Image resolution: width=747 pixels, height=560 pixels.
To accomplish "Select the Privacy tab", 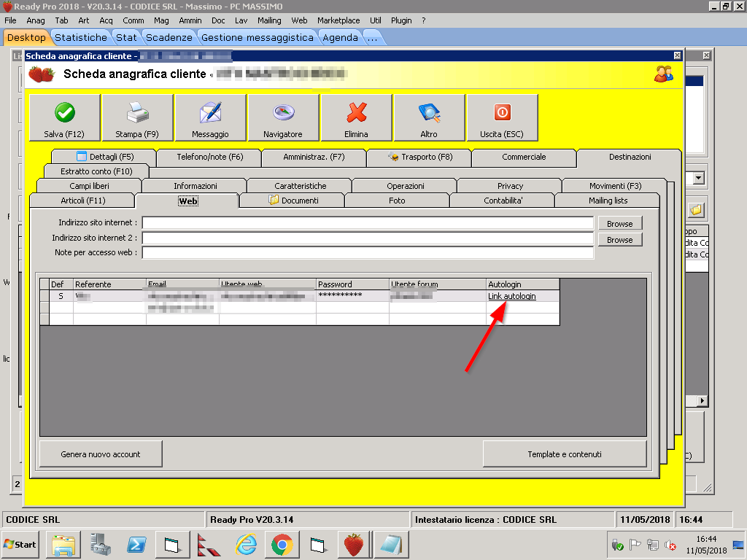I will pyautogui.click(x=510, y=186).
